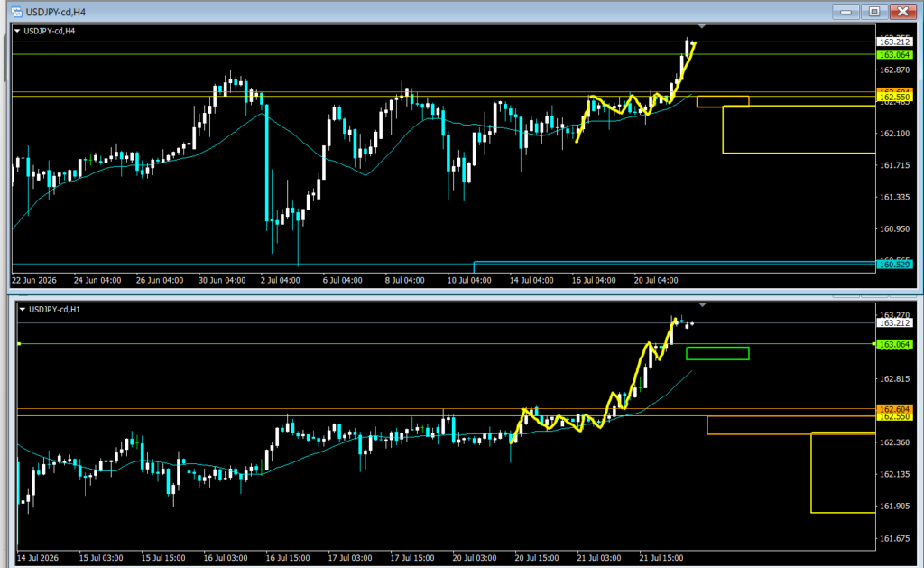Click the yellow 162.550 label on H1 chart
Image resolution: width=924 pixels, height=568 pixels.
894,416
